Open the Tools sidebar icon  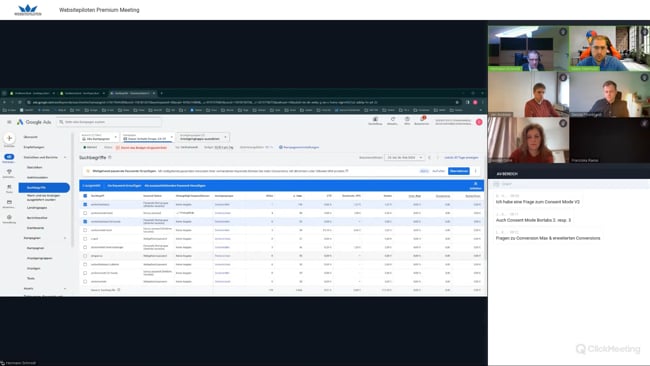pyautogui.click(x=9, y=187)
